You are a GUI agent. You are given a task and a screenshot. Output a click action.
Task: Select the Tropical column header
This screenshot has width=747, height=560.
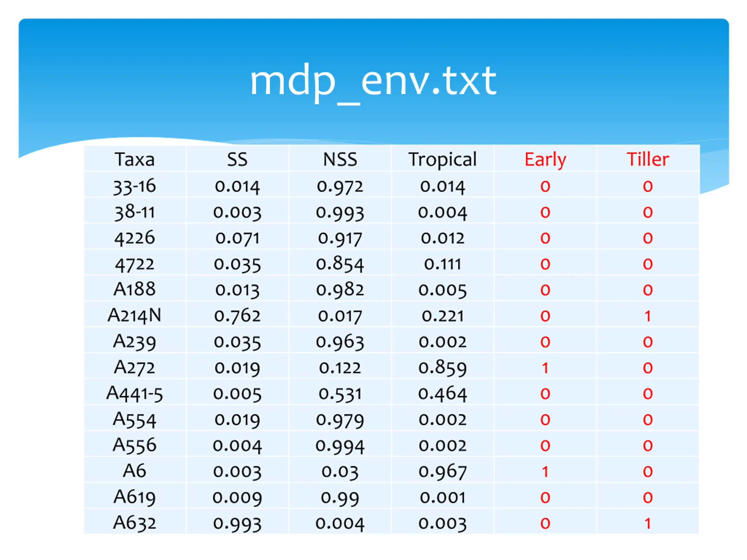tap(442, 160)
